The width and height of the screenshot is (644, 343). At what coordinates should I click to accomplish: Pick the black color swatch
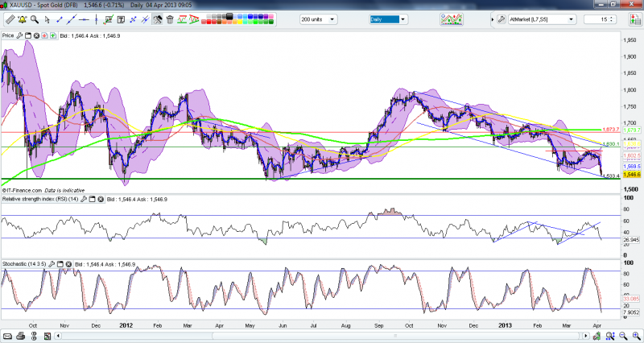(x=229, y=15)
